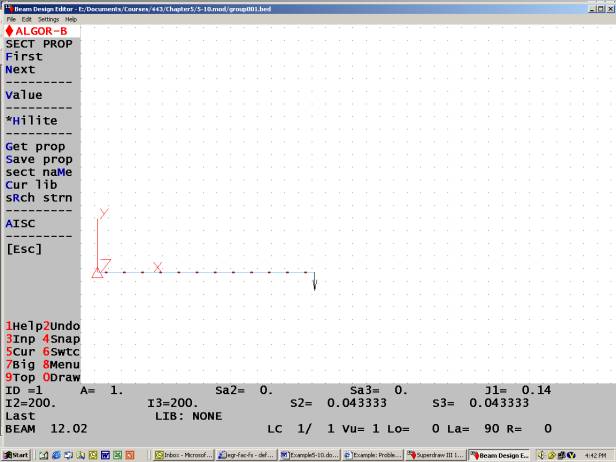Viewport: 616px width, 462px height.
Task: Select First section property command
Action: pyautogui.click(x=24, y=57)
